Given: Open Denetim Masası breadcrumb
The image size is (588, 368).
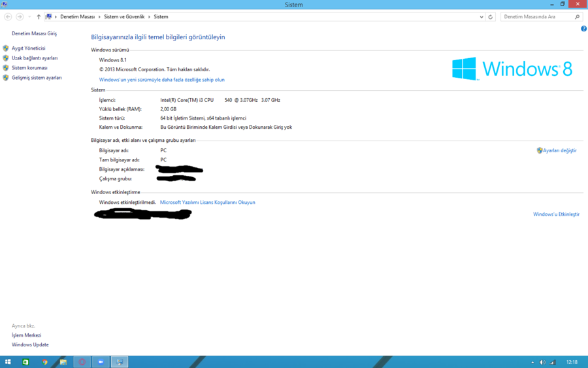Looking at the screenshot, I should pos(78,17).
